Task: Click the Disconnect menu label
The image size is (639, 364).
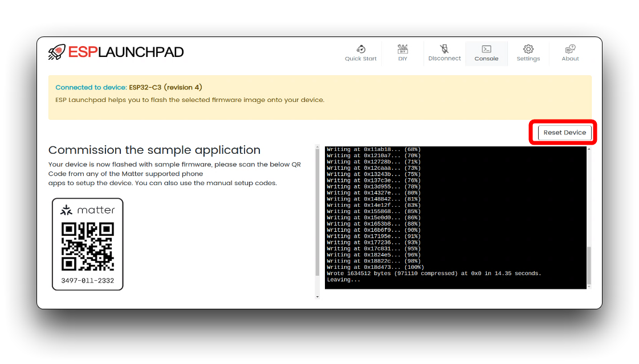Action: coord(444,59)
